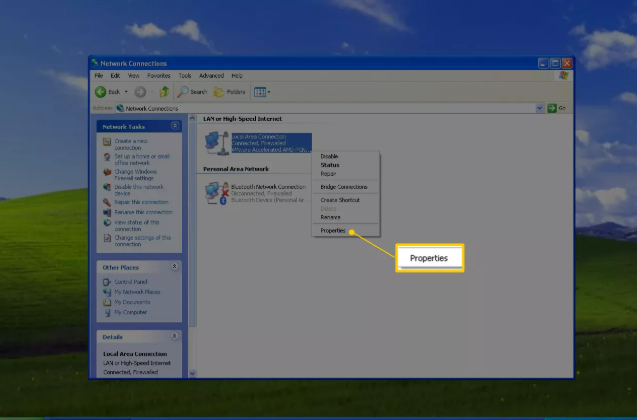
Task: Expand the Address bar dropdown
Action: 539,108
